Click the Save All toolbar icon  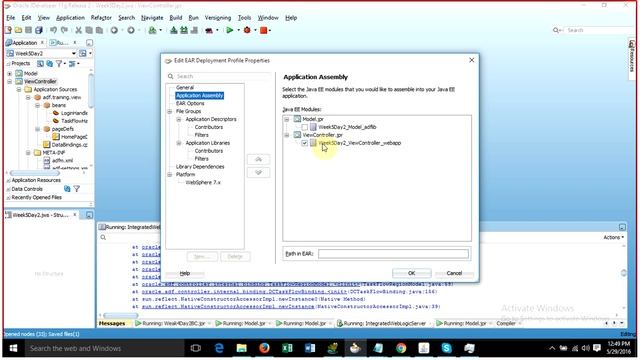[x=39, y=30]
